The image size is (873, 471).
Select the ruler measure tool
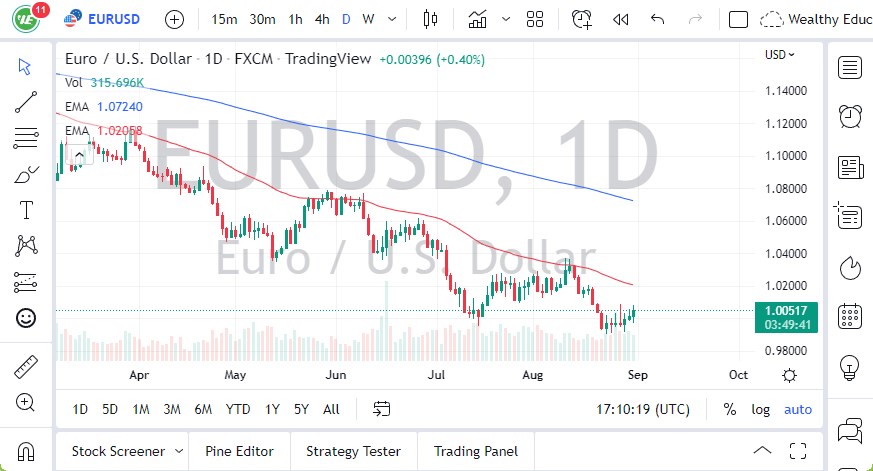(26, 367)
